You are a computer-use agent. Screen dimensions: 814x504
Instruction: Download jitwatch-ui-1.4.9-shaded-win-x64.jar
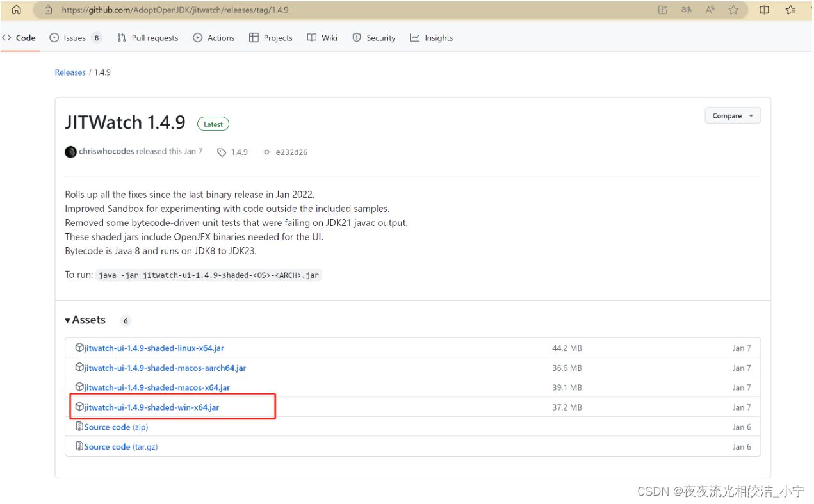click(152, 407)
